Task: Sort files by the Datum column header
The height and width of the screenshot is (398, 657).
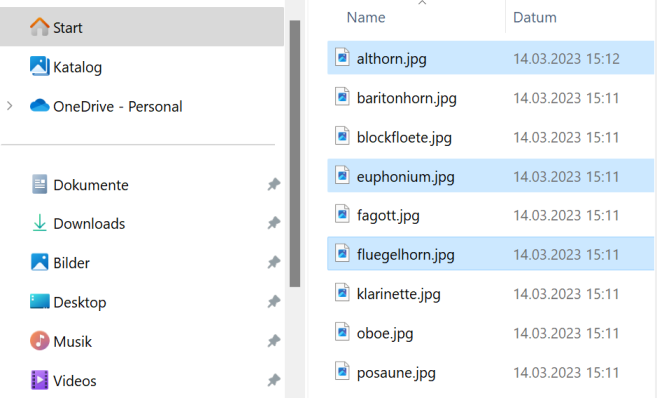Action: pos(535,17)
